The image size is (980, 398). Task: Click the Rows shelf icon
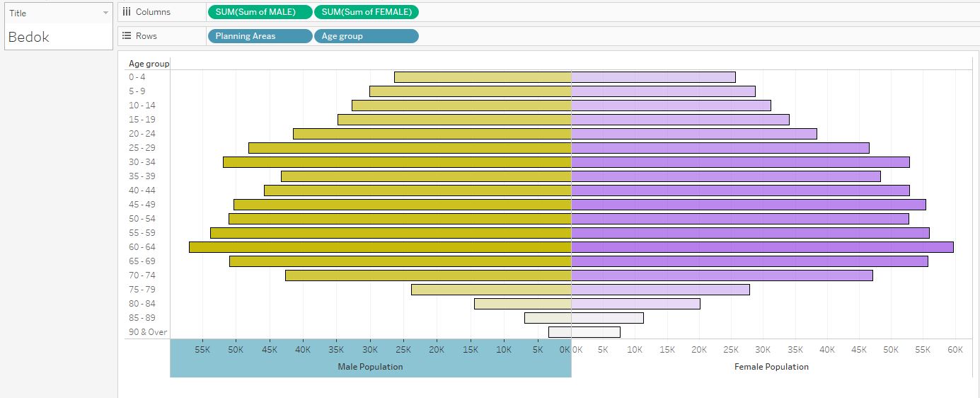pyautogui.click(x=126, y=36)
